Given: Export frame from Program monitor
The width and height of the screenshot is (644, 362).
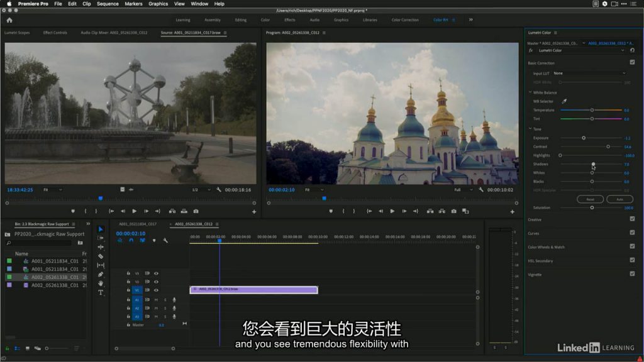Looking at the screenshot, I should (454, 211).
